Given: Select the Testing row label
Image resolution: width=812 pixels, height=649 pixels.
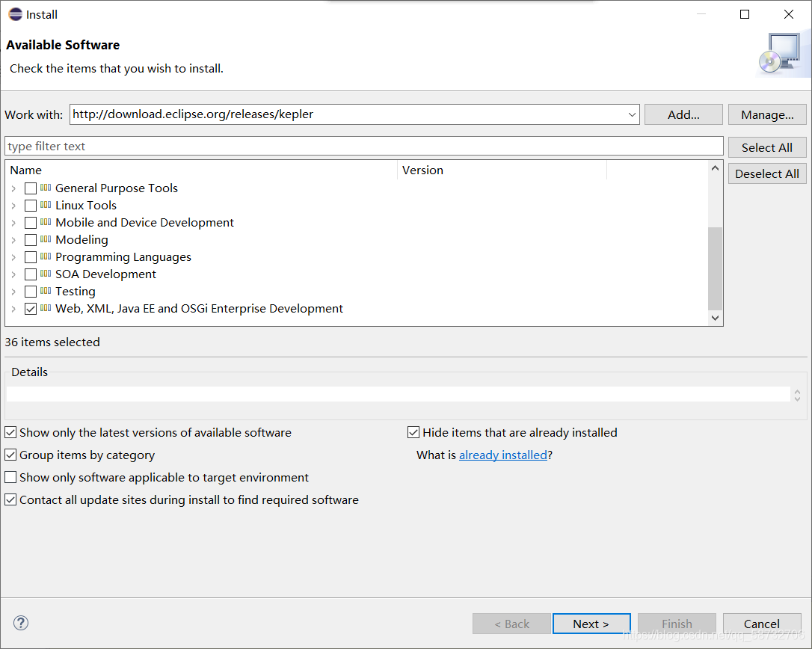Looking at the screenshot, I should click(76, 291).
